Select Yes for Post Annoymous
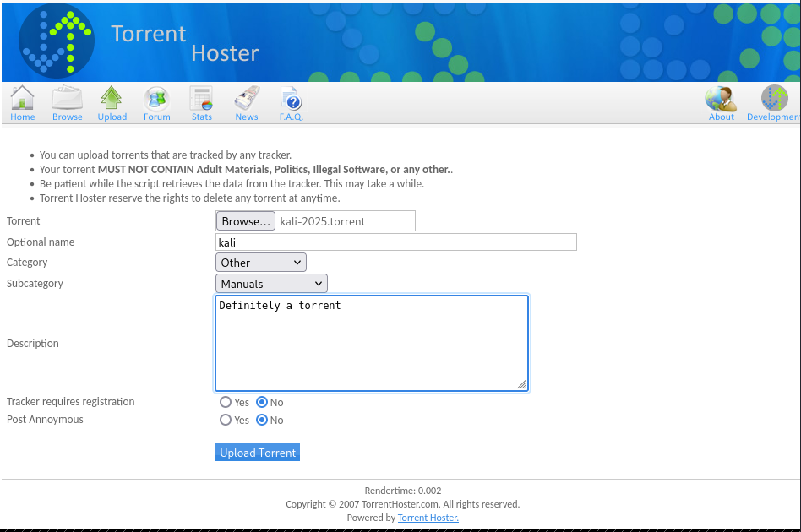 tap(226, 420)
